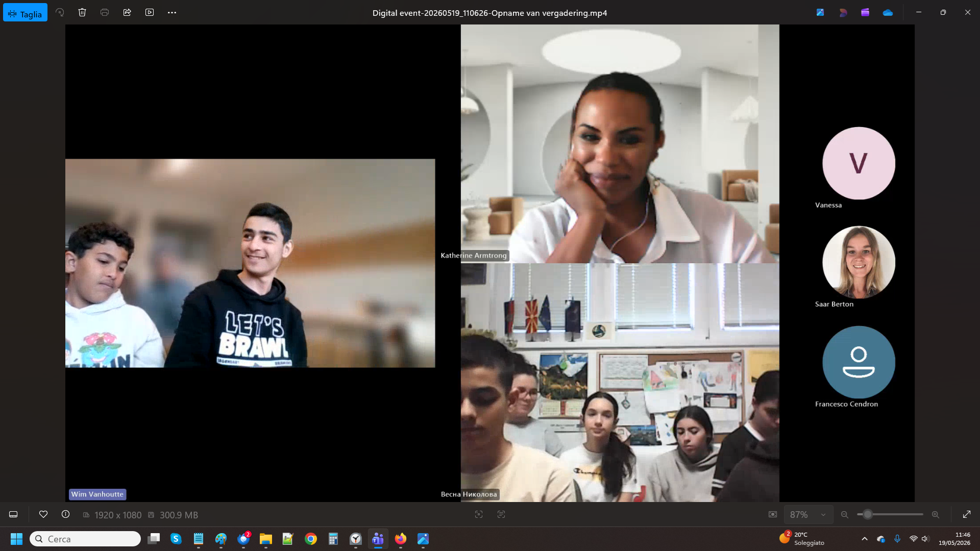This screenshot has height=551, width=980.
Task: Open the 87% zoom dropdown
Action: [808, 515]
